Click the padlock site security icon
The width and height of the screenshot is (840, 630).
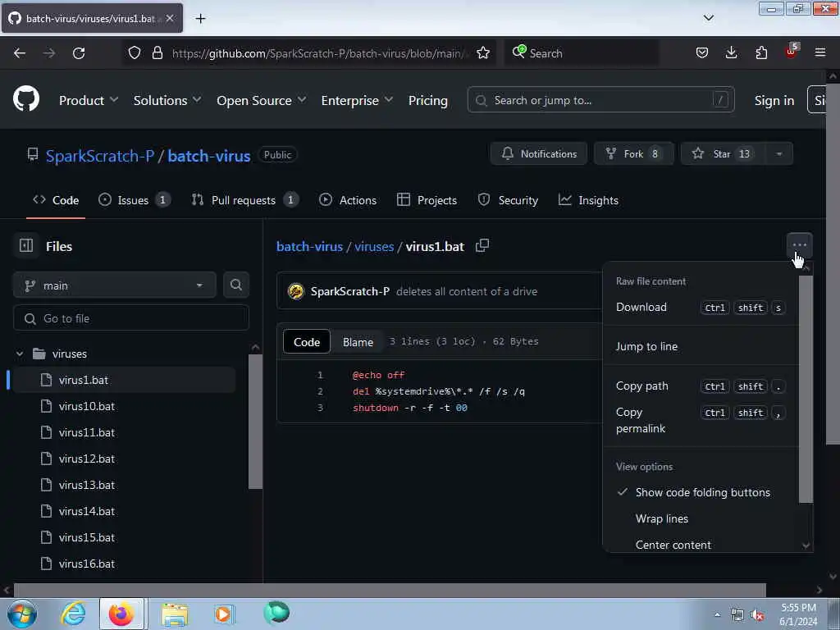pos(157,53)
